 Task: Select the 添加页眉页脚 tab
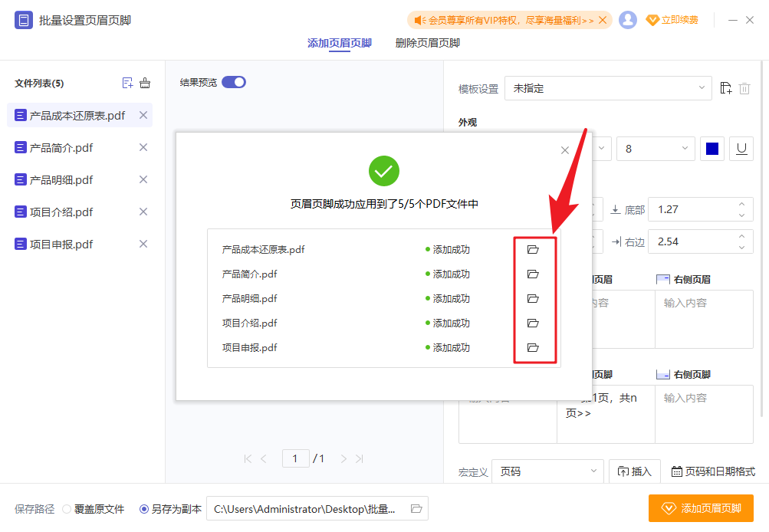(340, 42)
